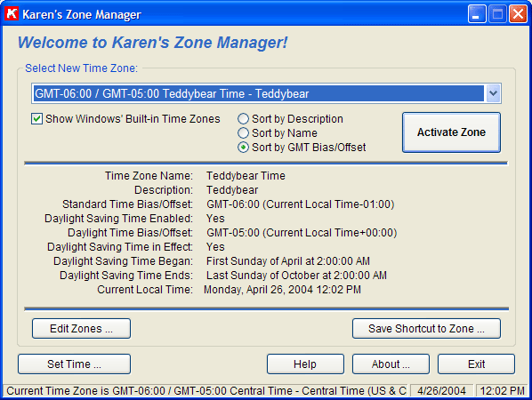This screenshot has height=400, width=532.
Task: Click 'Daylight Saving Time Enabled:' label
Action: click(118, 219)
